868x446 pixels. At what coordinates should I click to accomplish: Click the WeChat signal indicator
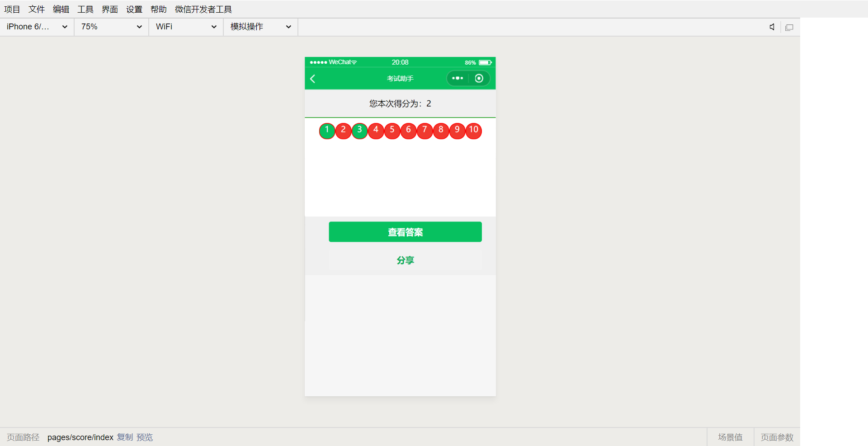pyautogui.click(x=333, y=62)
